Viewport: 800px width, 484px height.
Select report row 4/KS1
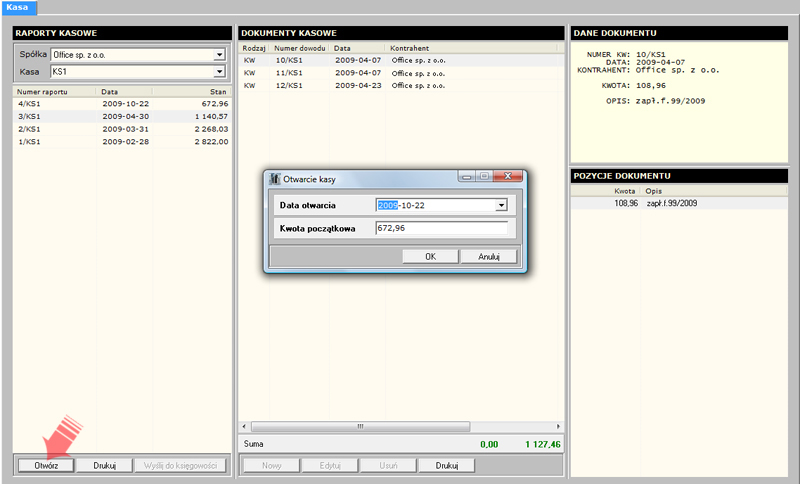point(122,104)
